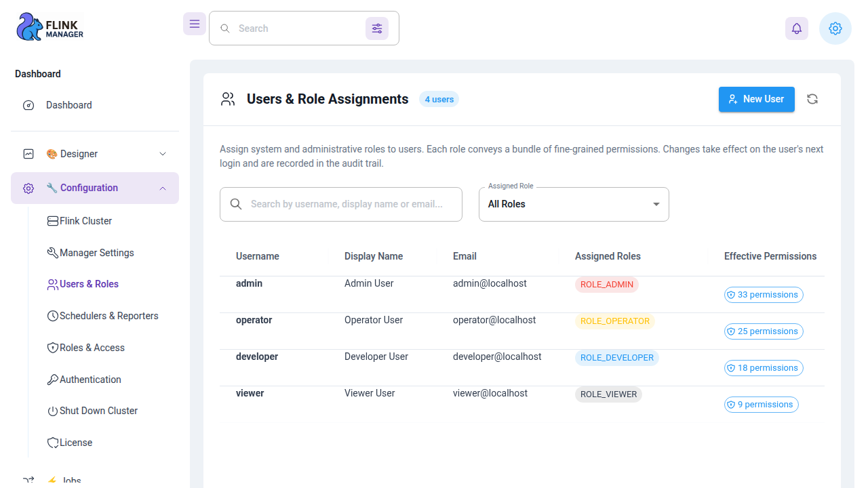View operator's 25 permissions chip
Image resolution: width=868 pixels, height=488 pixels.
[764, 331]
